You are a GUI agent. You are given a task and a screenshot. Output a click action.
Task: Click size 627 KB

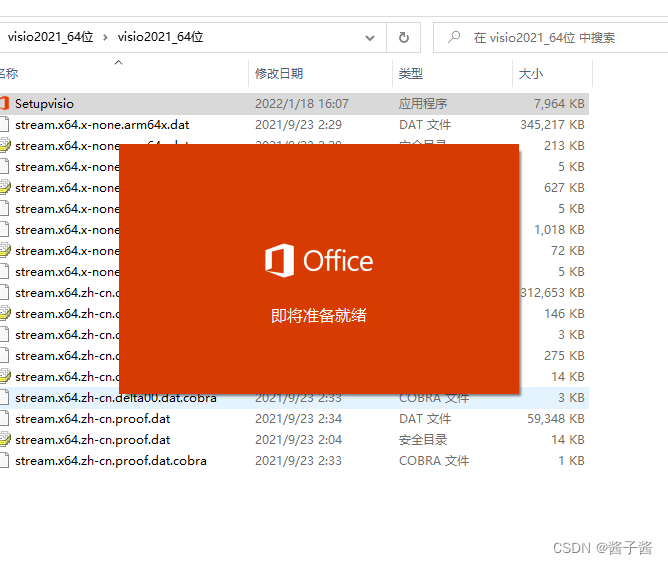coord(564,187)
